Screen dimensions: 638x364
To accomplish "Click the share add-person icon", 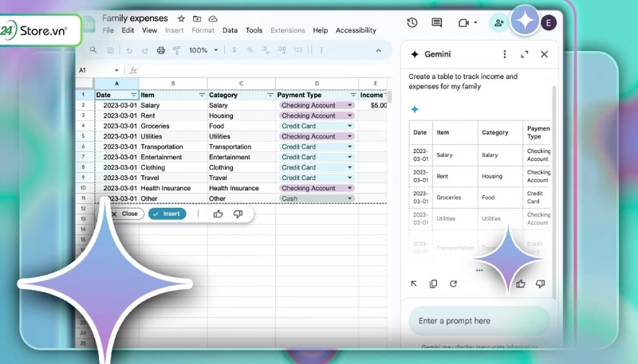I will click(499, 23).
